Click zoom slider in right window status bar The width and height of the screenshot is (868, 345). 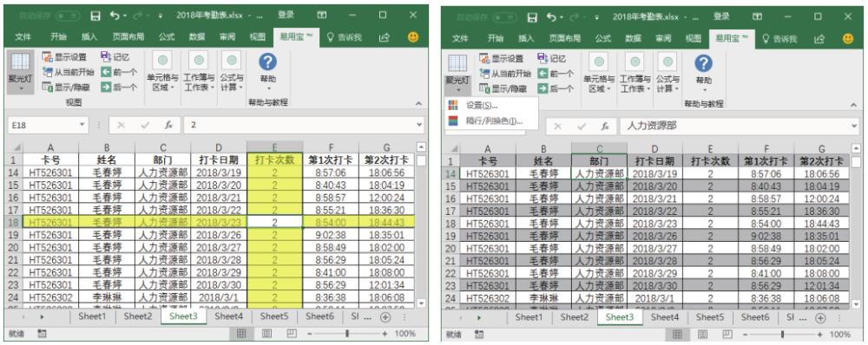782,335
